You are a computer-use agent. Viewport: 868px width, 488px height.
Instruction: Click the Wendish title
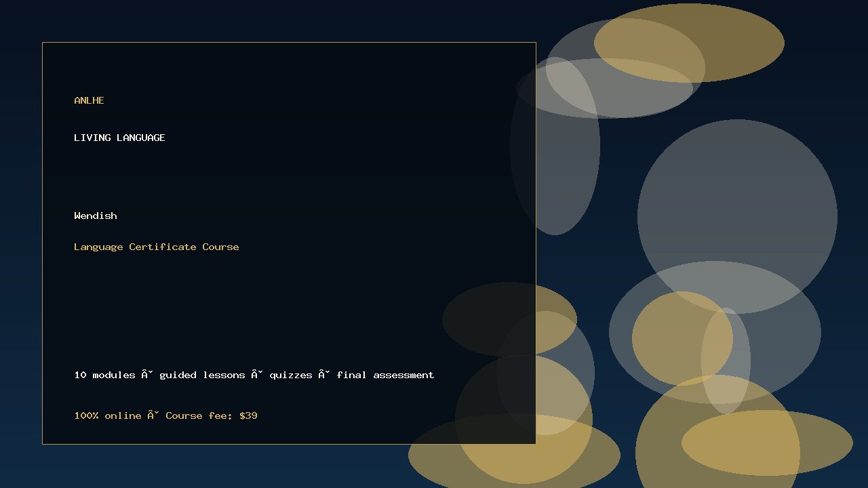click(x=96, y=216)
